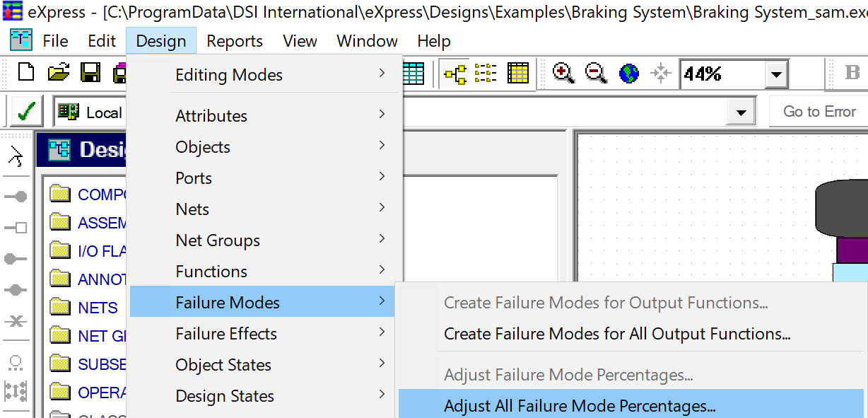868x418 pixels.
Task: Click the mini-diagram icon left of File
Action: point(20,40)
